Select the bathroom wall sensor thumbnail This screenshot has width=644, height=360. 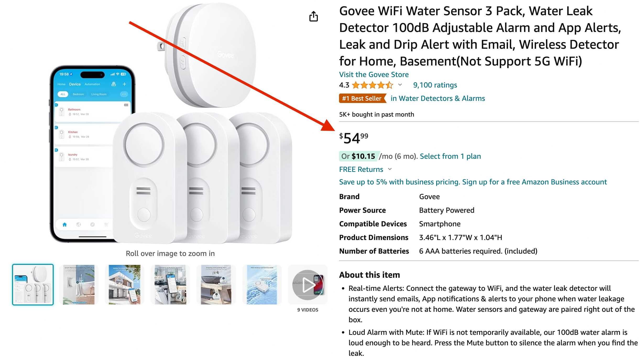(79, 285)
